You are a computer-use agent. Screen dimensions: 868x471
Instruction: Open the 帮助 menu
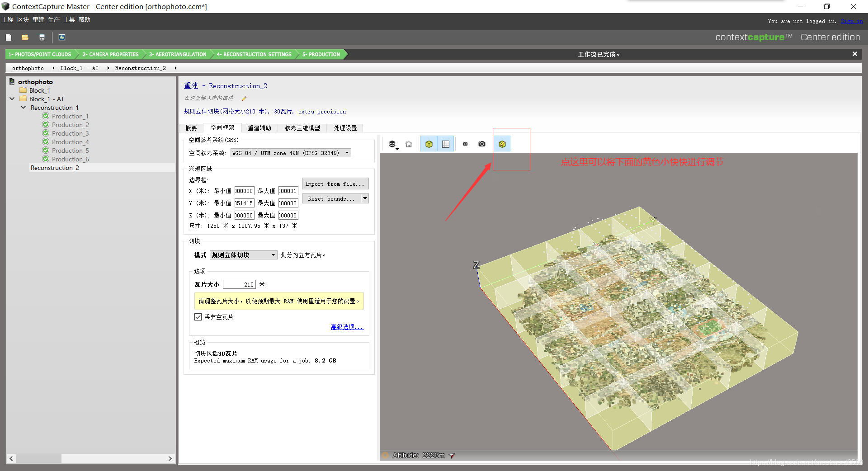[x=85, y=20]
